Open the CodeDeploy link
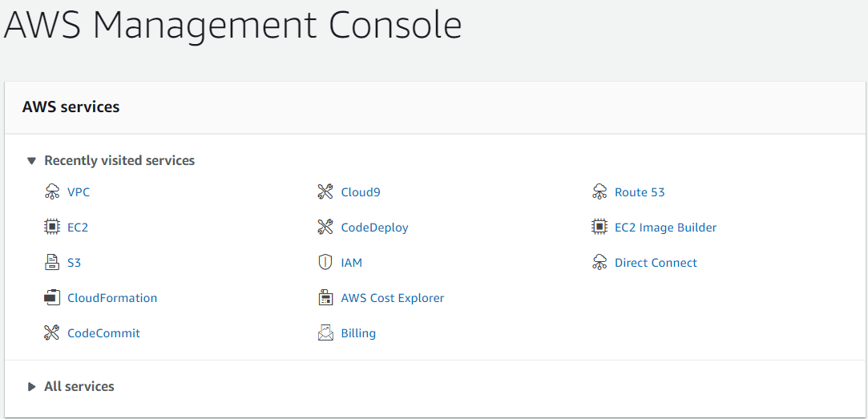The height and width of the screenshot is (419, 868). [x=375, y=228]
